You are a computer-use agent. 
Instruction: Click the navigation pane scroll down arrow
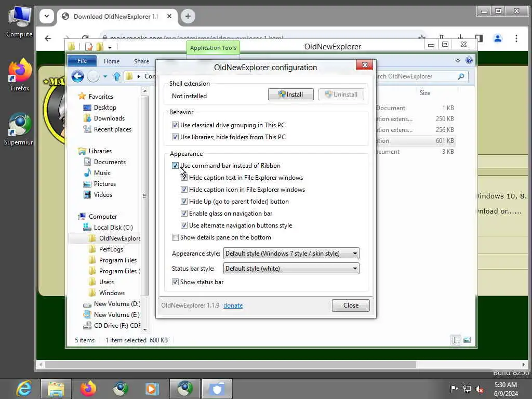(145, 329)
